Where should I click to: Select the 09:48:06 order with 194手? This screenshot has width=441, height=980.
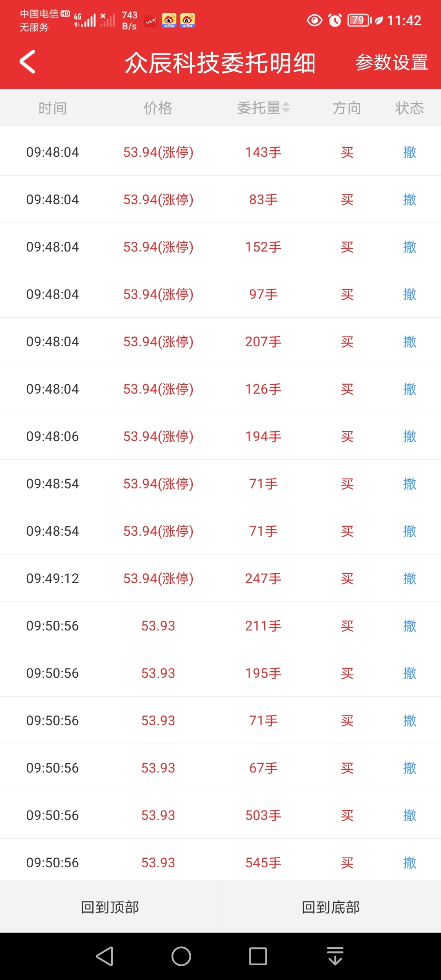pos(220,436)
